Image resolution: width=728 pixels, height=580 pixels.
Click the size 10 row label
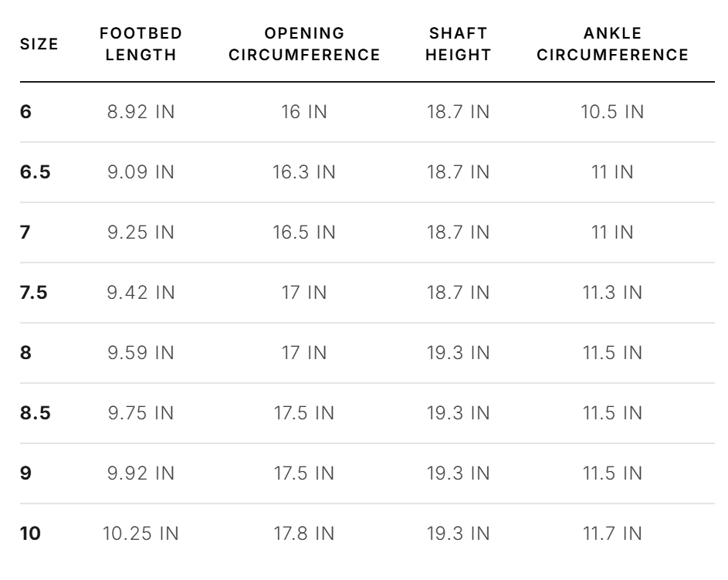(x=30, y=534)
